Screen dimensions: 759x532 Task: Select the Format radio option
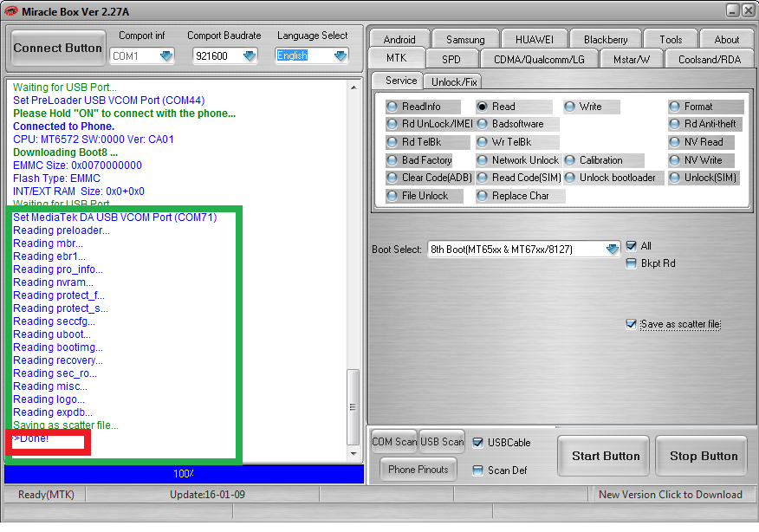(x=706, y=107)
